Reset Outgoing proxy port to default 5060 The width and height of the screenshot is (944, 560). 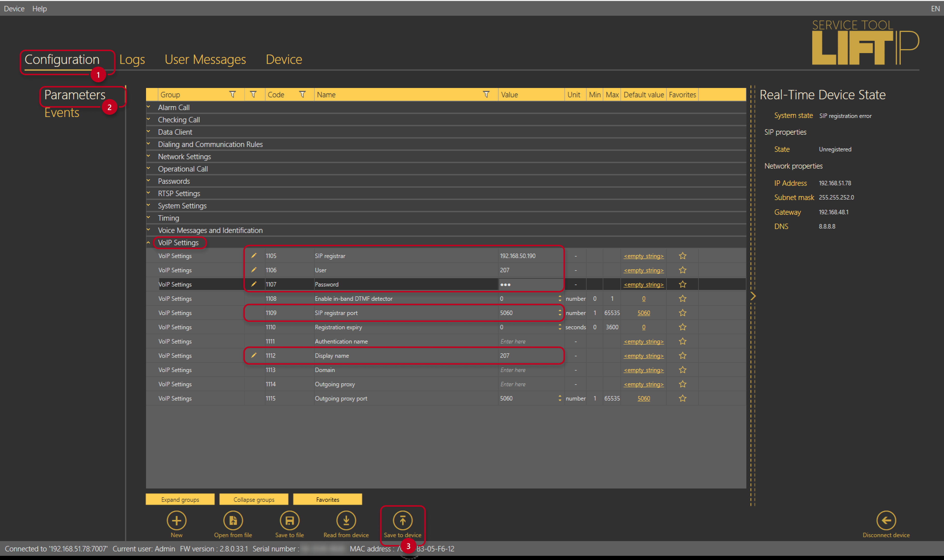(x=644, y=399)
